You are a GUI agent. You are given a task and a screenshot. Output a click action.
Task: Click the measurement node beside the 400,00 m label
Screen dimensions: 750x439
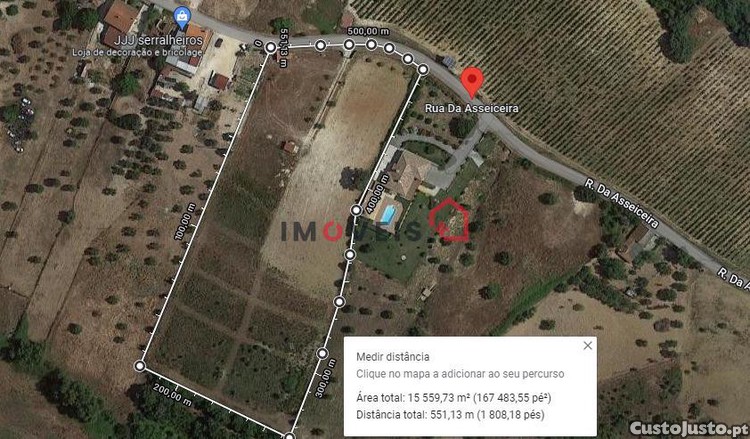pos(356,210)
